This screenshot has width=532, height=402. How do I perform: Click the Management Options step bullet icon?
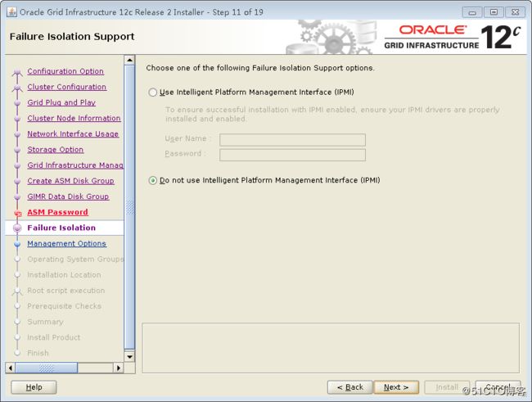point(17,244)
